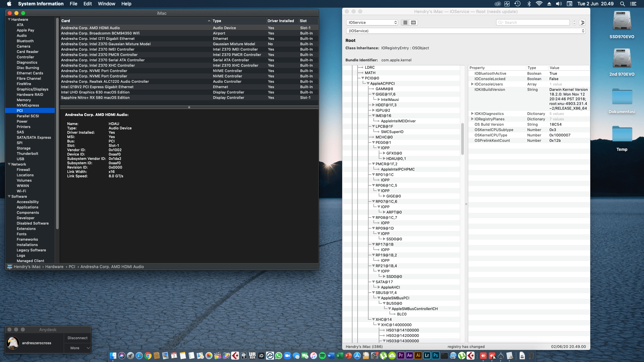Collapse the PCI0@0 tree node

click(x=363, y=78)
